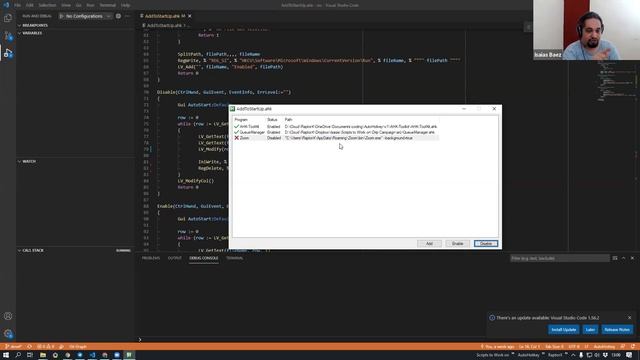Image resolution: width=640 pixels, height=360 pixels.
Task: Open Accounts icon in activity bar
Action: pyautogui.click(x=8, y=316)
